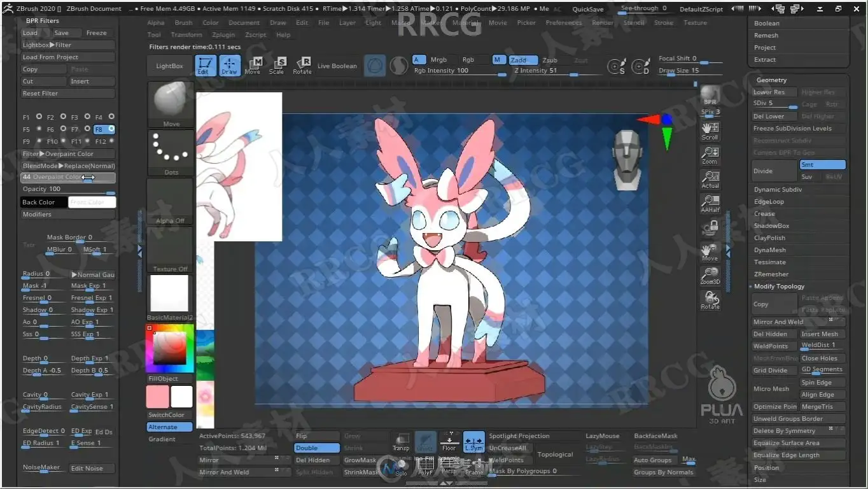This screenshot has height=489, width=868.
Task: Open the Dots stroke thumbnail
Action: pos(171,153)
